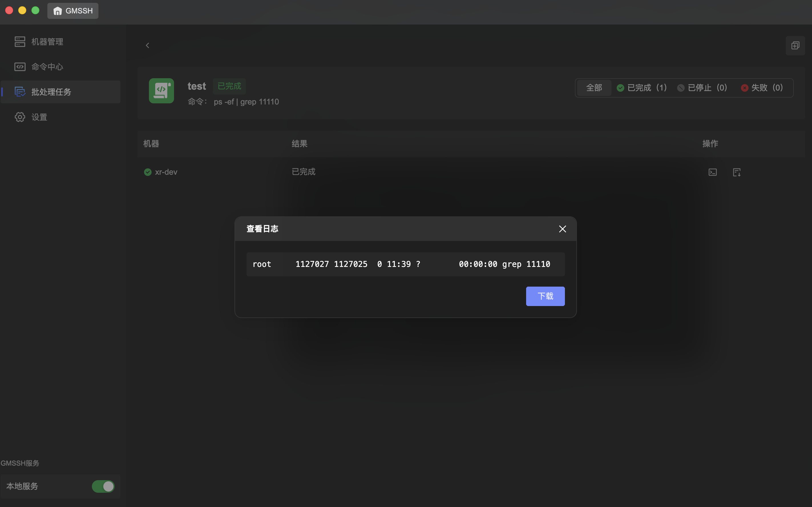The height and width of the screenshot is (507, 812).
Task: Toggle the 本地服务 switch
Action: coord(103,486)
